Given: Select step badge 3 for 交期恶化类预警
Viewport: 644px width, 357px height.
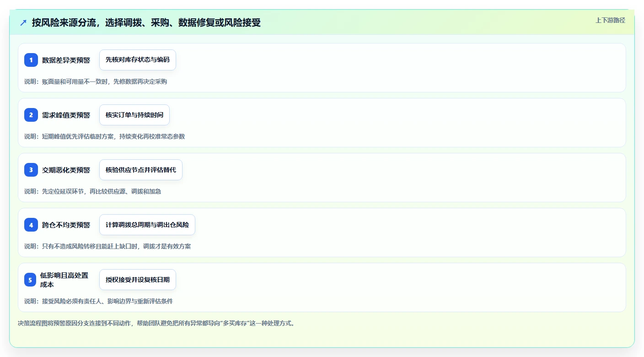Looking at the screenshot, I should pos(31,170).
